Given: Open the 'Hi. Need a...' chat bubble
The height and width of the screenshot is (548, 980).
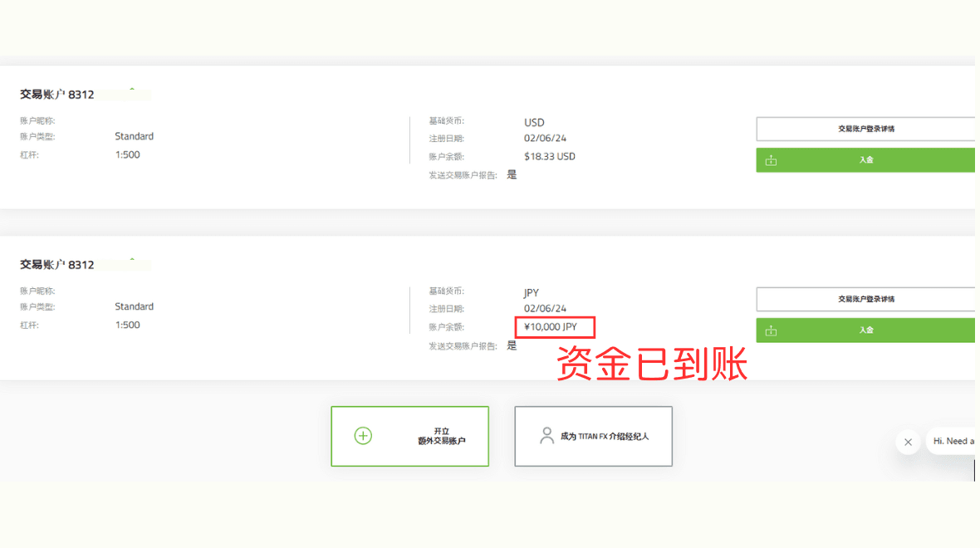Looking at the screenshot, I should coord(953,442).
